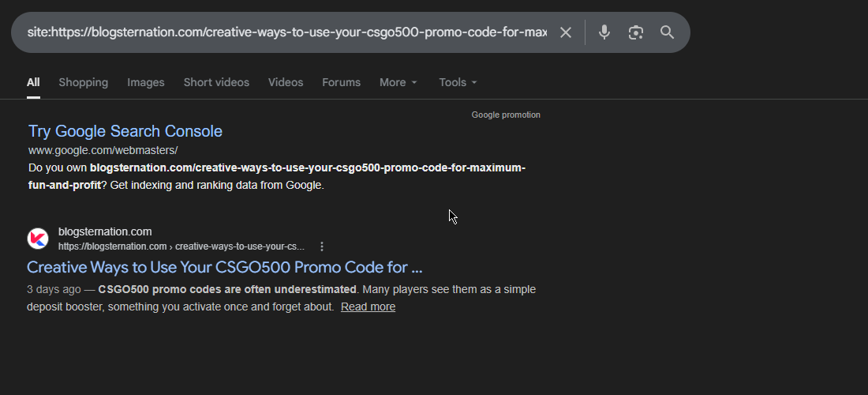Switch to the Shopping tab
Screen dimensions: 868x395
[x=83, y=82]
